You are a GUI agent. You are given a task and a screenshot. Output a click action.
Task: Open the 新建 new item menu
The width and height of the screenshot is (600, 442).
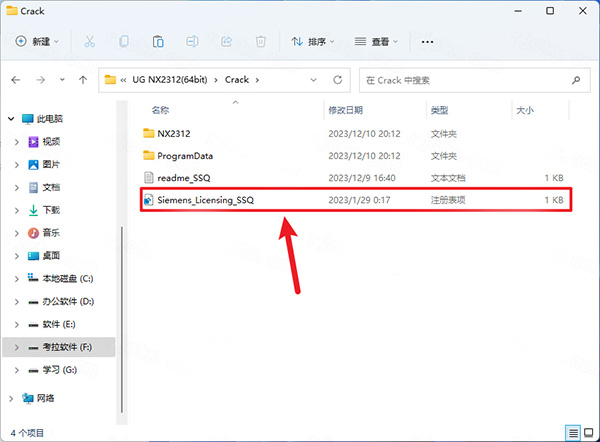tap(37, 41)
